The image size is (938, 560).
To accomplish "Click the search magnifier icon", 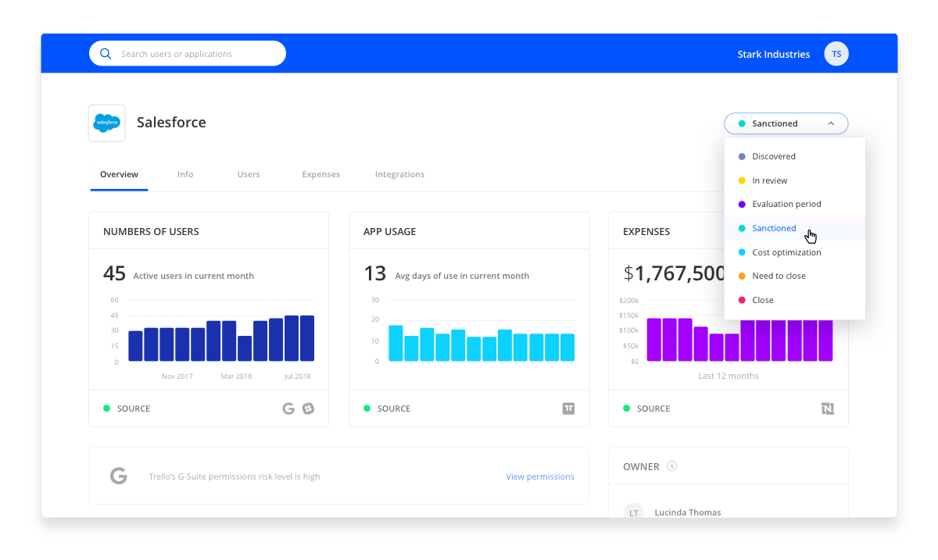I will [106, 54].
